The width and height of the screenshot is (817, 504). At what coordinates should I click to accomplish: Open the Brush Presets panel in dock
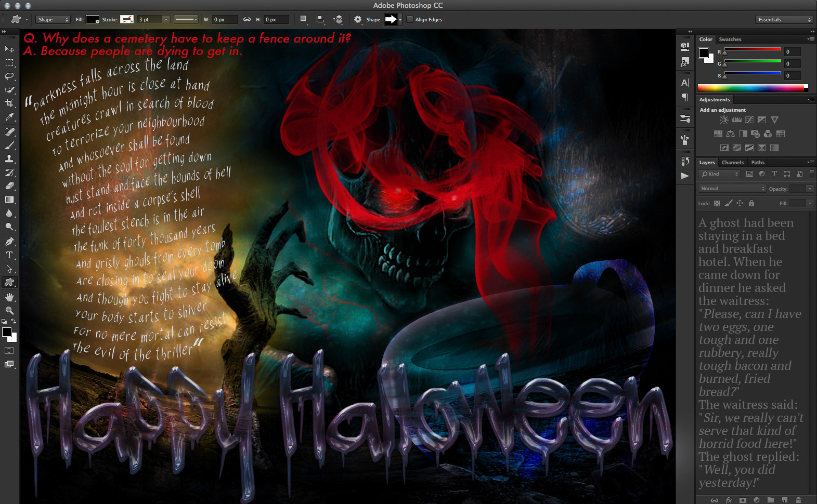tap(685, 118)
